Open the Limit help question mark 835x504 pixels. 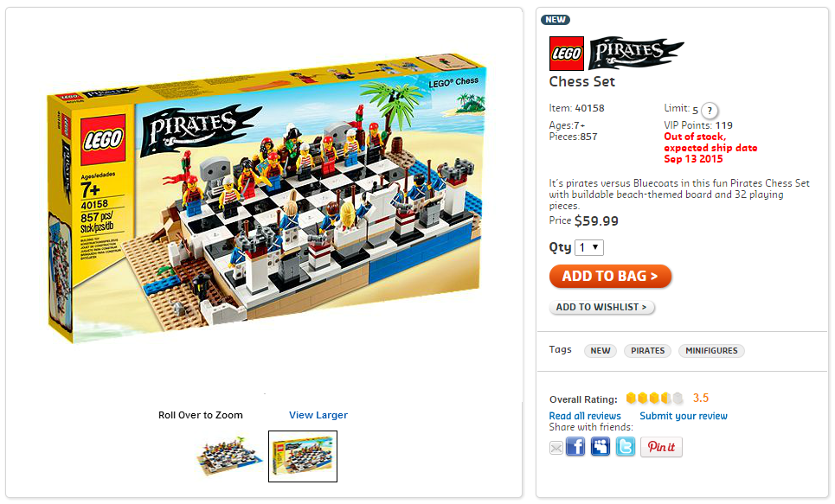[x=710, y=111]
